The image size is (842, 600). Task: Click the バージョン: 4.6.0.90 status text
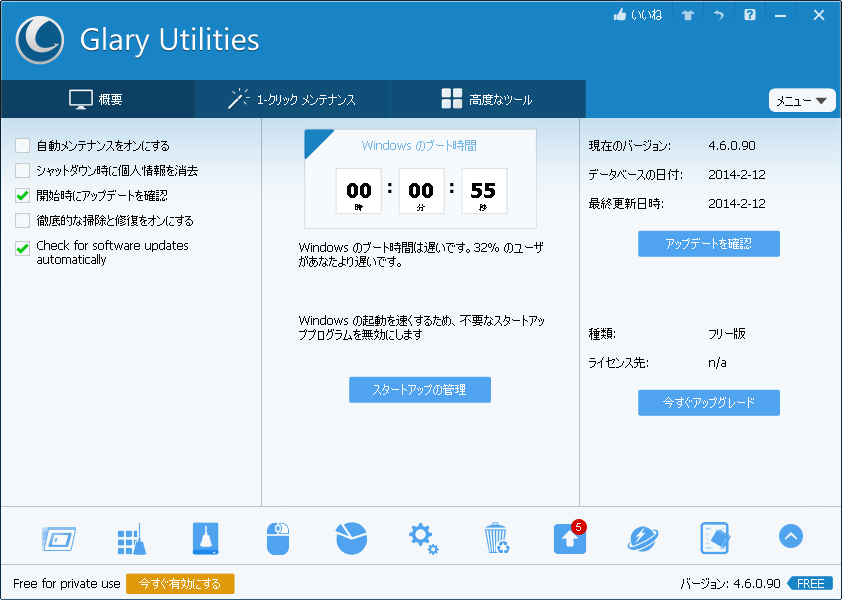730,584
